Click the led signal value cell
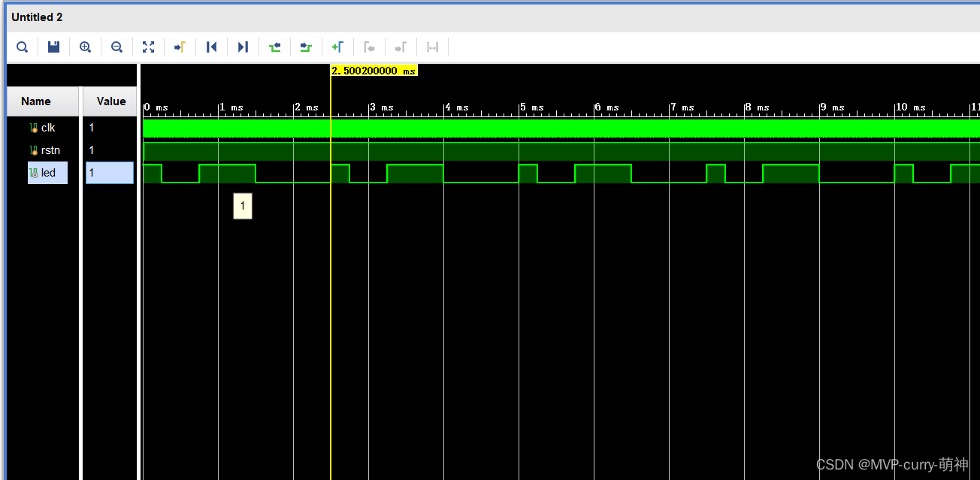This screenshot has height=480, width=980. coord(110,173)
